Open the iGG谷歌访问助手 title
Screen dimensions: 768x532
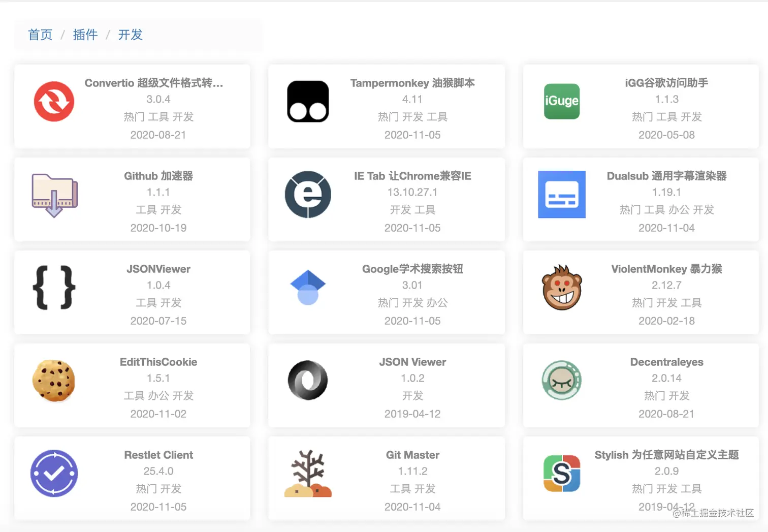coord(666,83)
